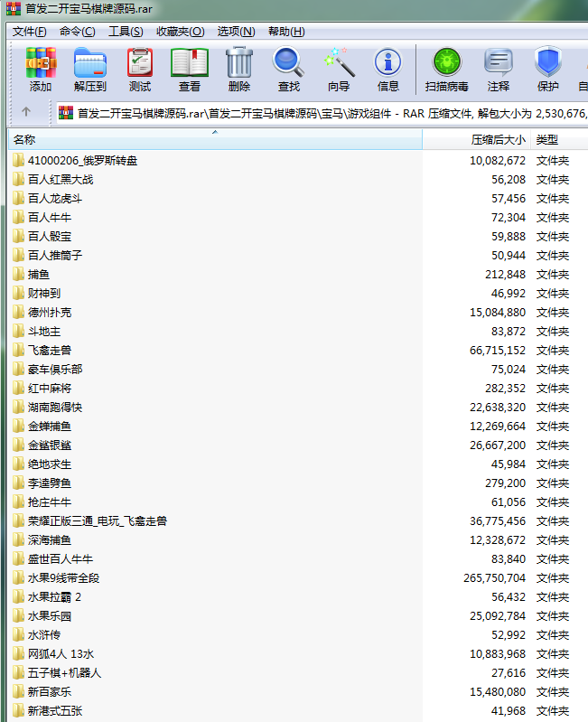Image resolution: width=588 pixels, height=722 pixels.
Task: Select the 捕鱼 folder icon
Action: pos(18,275)
